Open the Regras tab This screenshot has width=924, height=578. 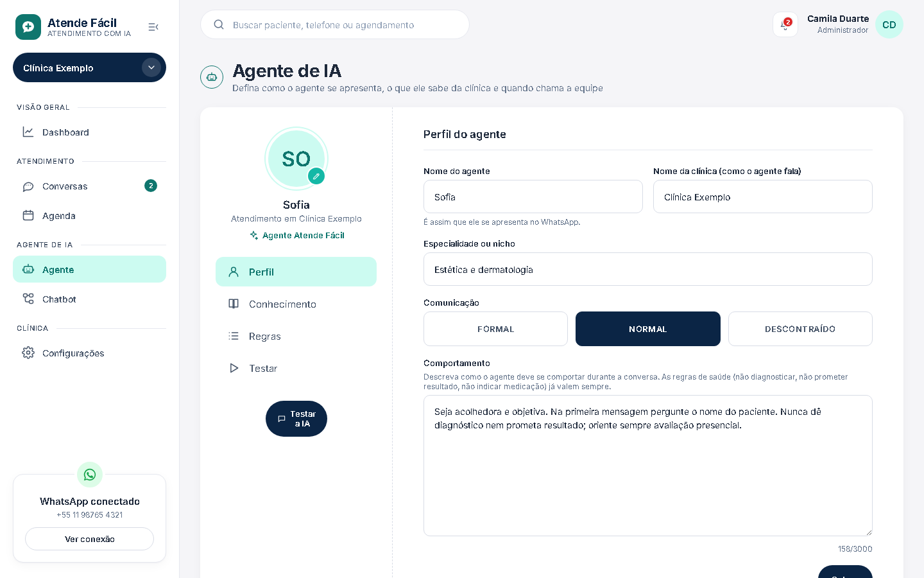(x=296, y=336)
